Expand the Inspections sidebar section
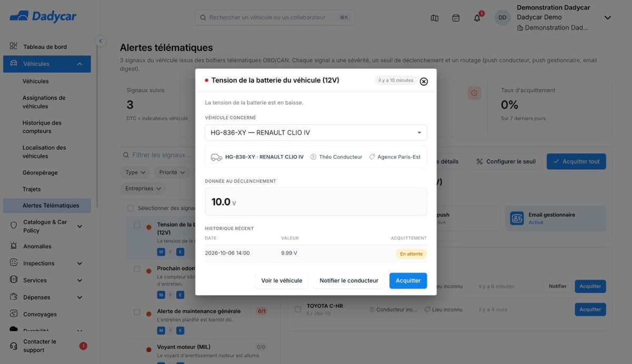 point(80,264)
